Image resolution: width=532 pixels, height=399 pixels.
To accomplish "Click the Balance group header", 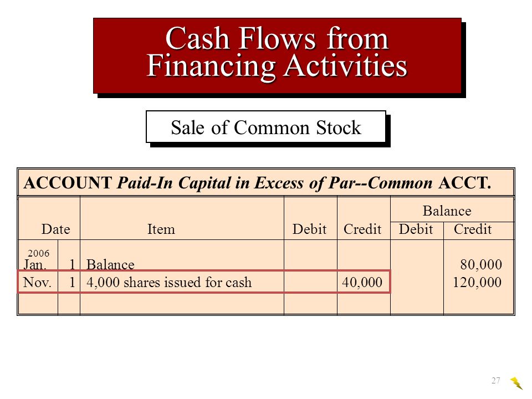I will tap(447, 211).
